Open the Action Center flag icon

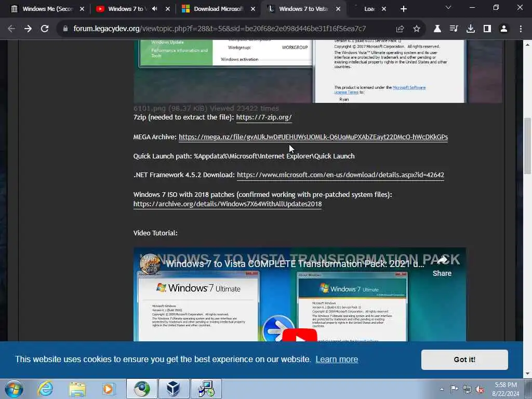coord(454,389)
